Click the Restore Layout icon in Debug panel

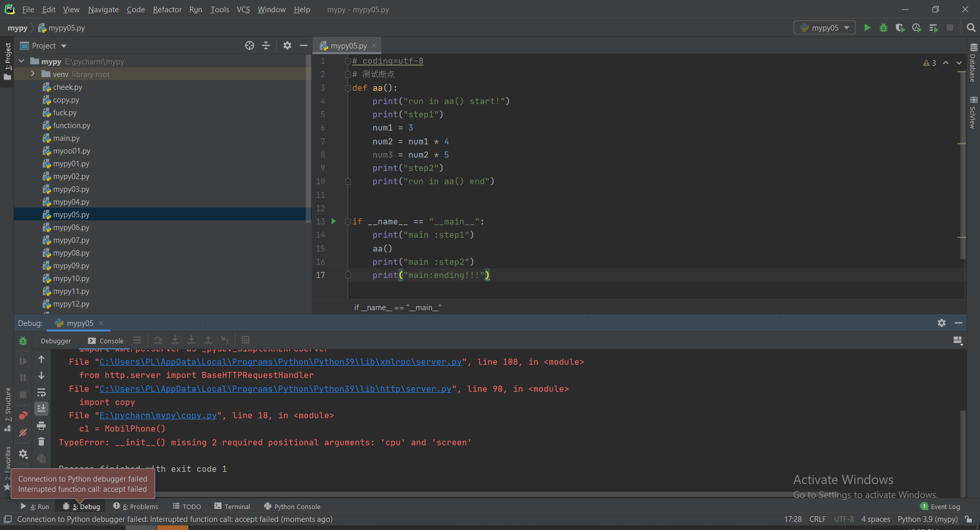click(958, 341)
